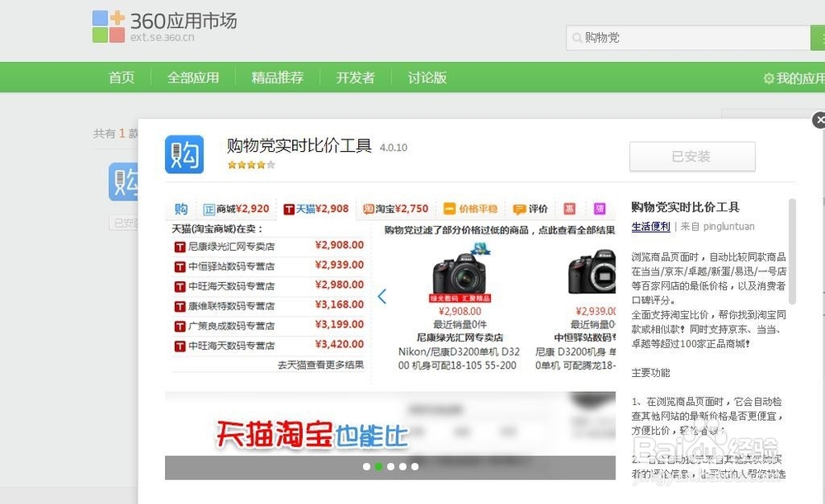This screenshot has height=504, width=825.
Task: Open the 评价 reviews icon
Action: (529, 209)
